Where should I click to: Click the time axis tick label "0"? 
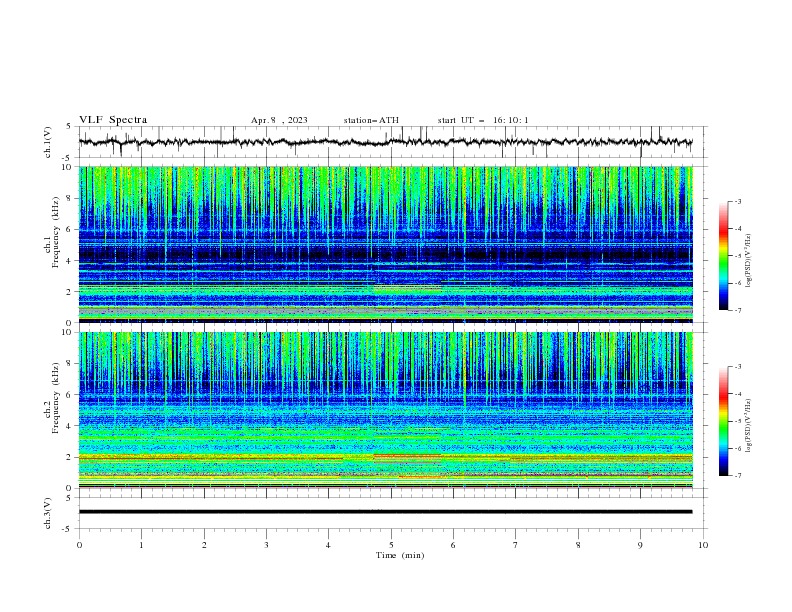tap(79, 545)
